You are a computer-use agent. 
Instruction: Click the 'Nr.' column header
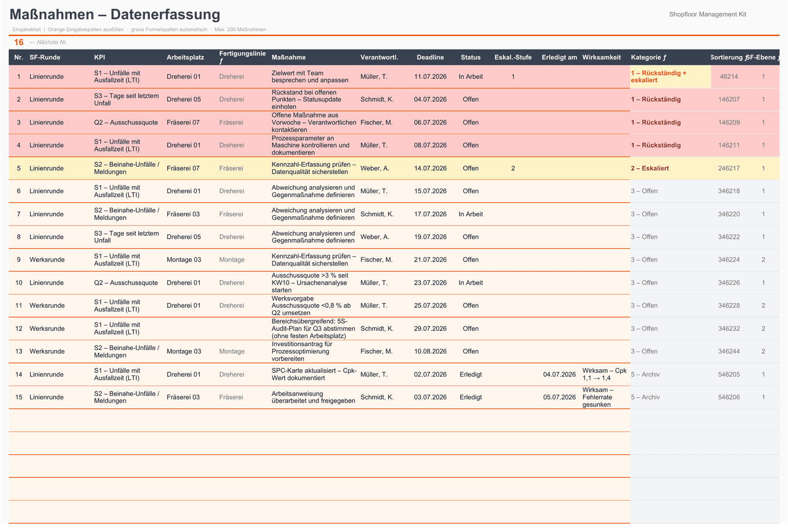coord(19,58)
